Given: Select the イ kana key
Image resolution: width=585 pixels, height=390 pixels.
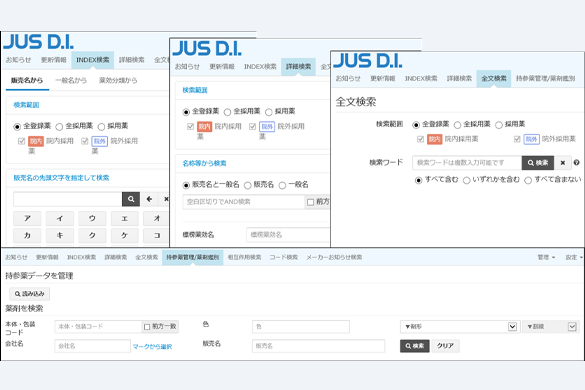Looking at the screenshot, I should tap(60, 218).
